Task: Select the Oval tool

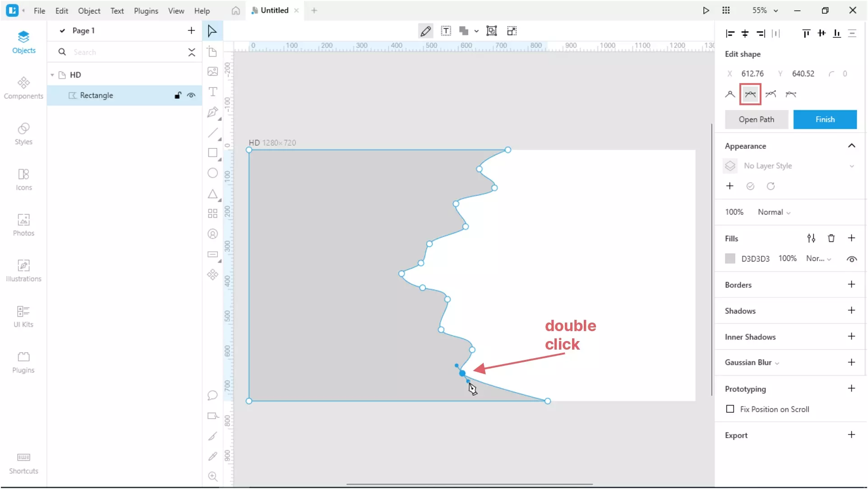Action: coord(212,173)
